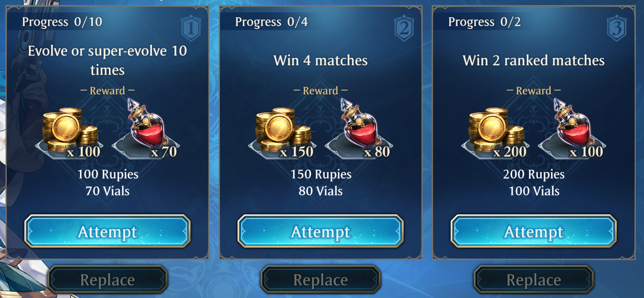Select the Win 2 ranked matches title
Viewport: 644px width, 298px height.
tap(534, 61)
